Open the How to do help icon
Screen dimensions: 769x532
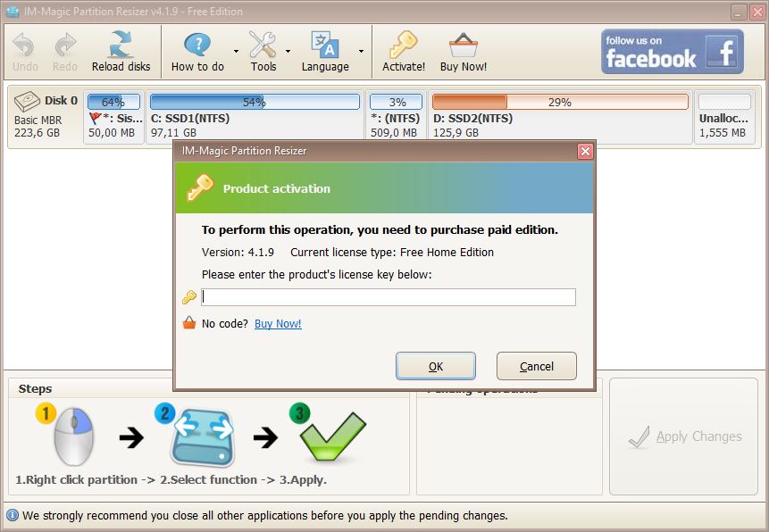pos(197,46)
